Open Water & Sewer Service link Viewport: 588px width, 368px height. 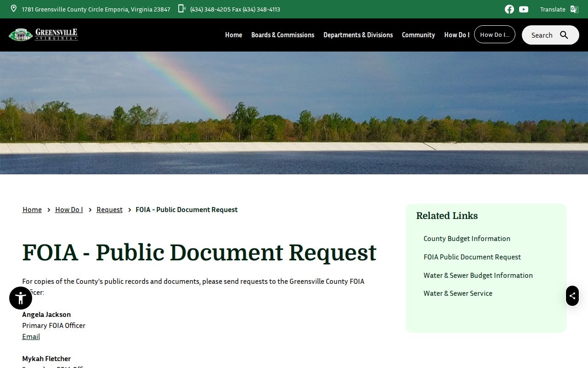pyautogui.click(x=458, y=293)
